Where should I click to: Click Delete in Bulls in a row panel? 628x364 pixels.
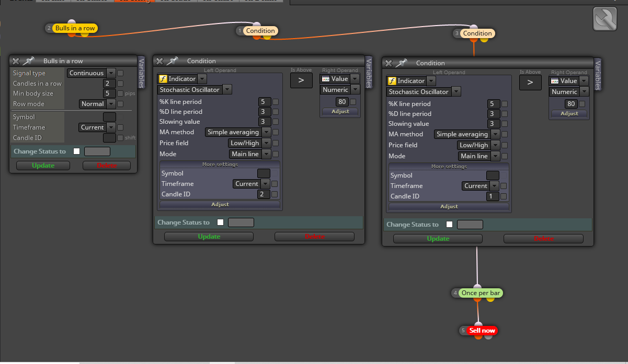(x=107, y=166)
